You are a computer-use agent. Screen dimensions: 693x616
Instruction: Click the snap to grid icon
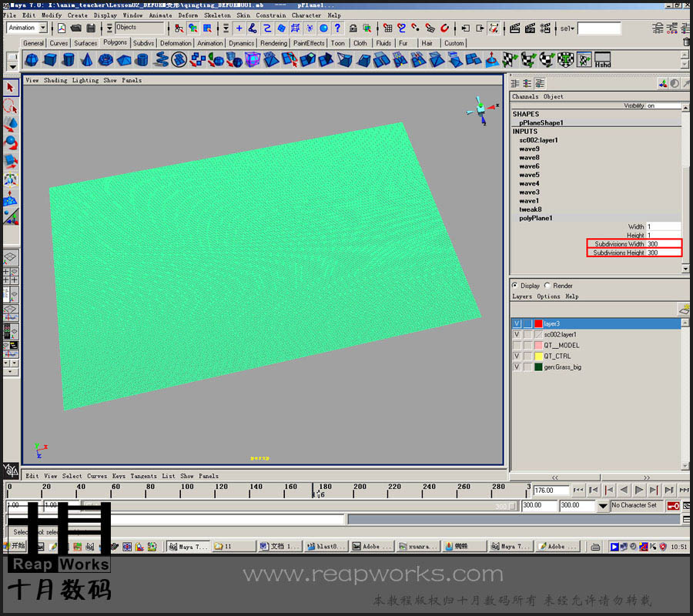387,28
